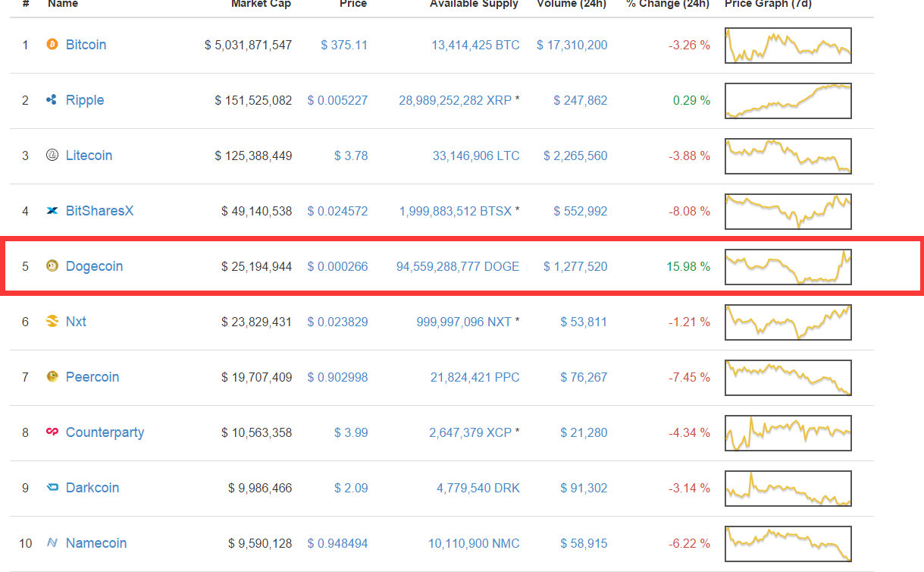Click Dogecoin volume $ 1,277,520
The image size is (924, 572).
(x=575, y=266)
